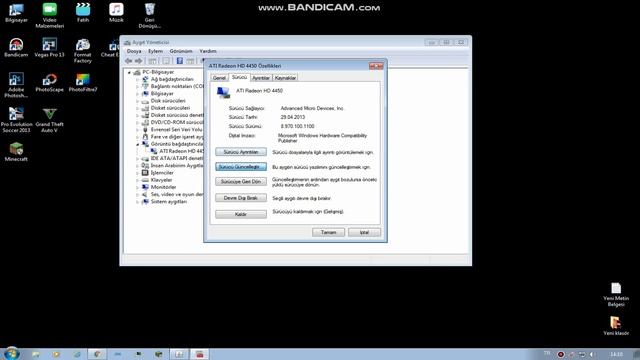Launch Vegas Pro 13 from the desktop
The image size is (640, 360).
pyautogui.click(x=49, y=48)
